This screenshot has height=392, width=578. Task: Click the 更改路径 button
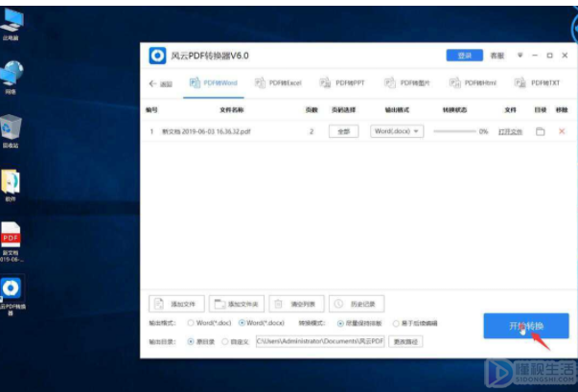pos(405,341)
